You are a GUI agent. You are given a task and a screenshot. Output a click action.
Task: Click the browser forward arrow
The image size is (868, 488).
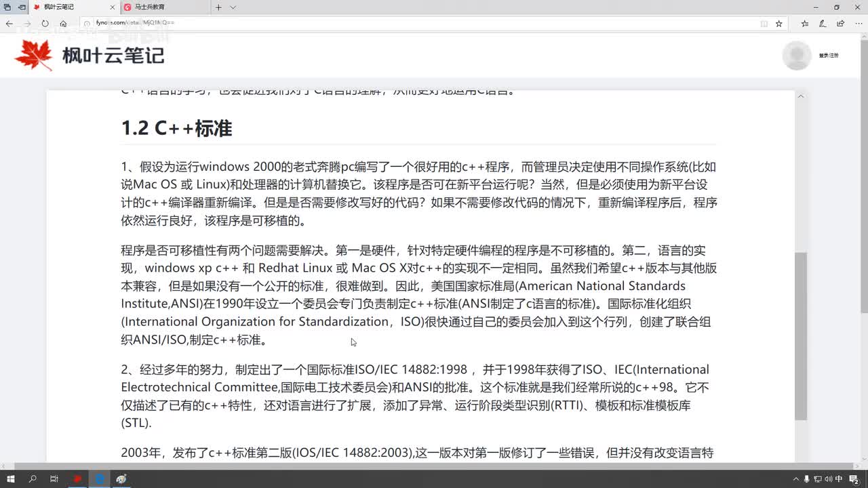click(27, 23)
